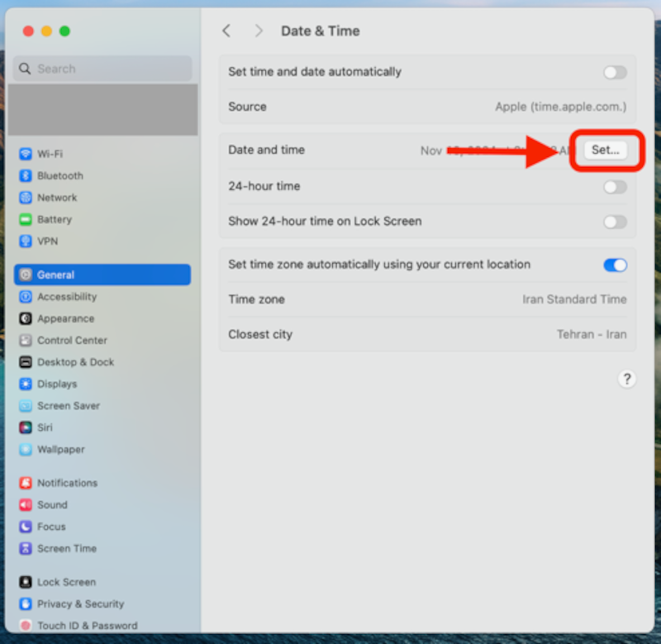Enable Set time and date automatically
The width and height of the screenshot is (661, 644).
[615, 73]
